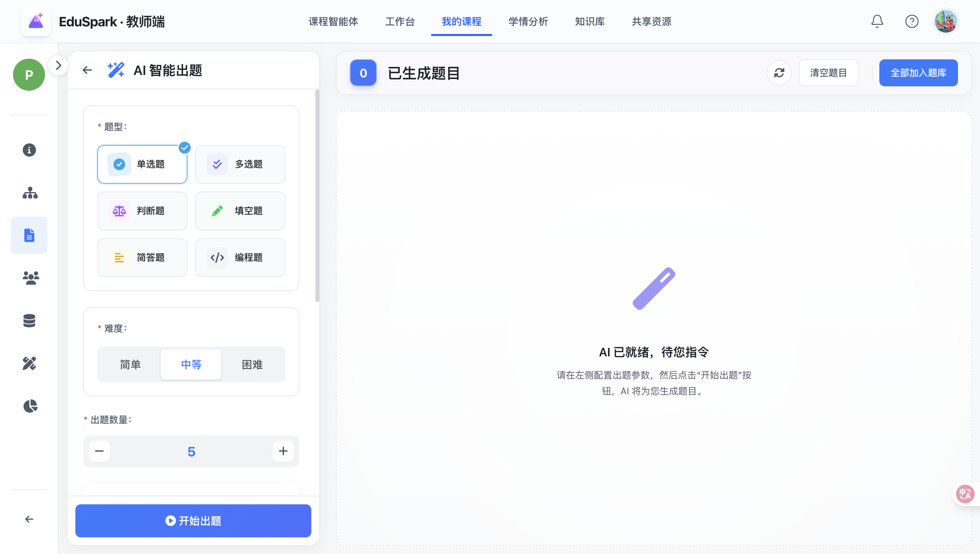The image size is (980, 554).
Task: Select 困难 difficulty
Action: click(252, 365)
